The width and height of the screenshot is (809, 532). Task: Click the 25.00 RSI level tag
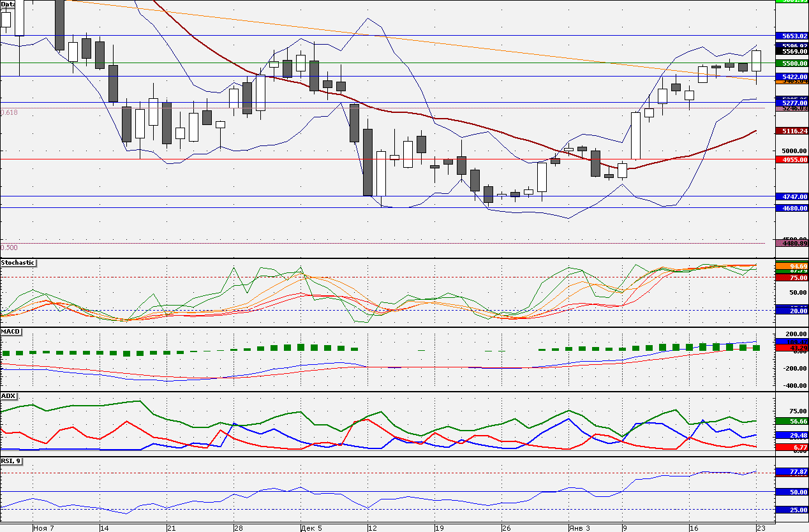point(791,510)
